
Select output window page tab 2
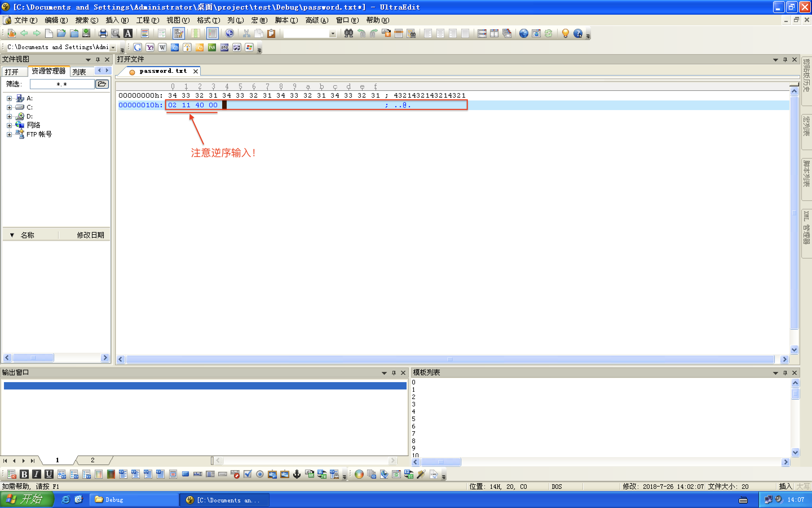point(92,460)
